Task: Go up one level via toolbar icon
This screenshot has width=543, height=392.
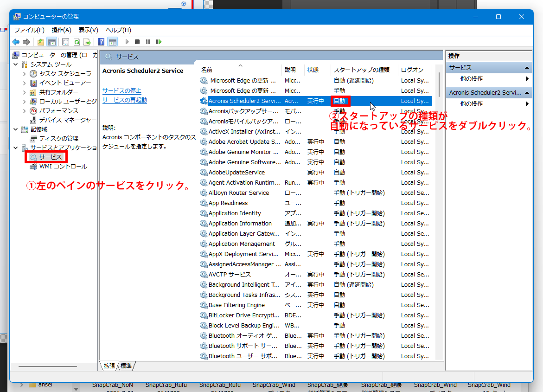Action: 41,42
